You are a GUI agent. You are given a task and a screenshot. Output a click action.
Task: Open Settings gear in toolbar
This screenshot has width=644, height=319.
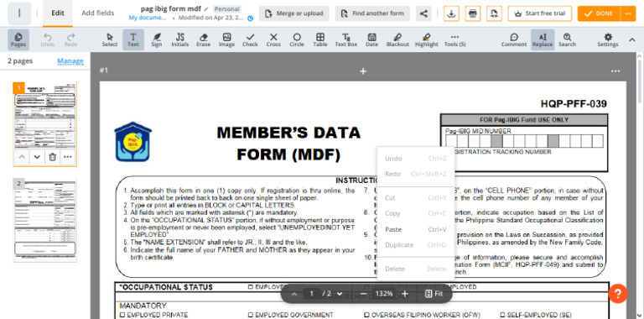(x=608, y=40)
